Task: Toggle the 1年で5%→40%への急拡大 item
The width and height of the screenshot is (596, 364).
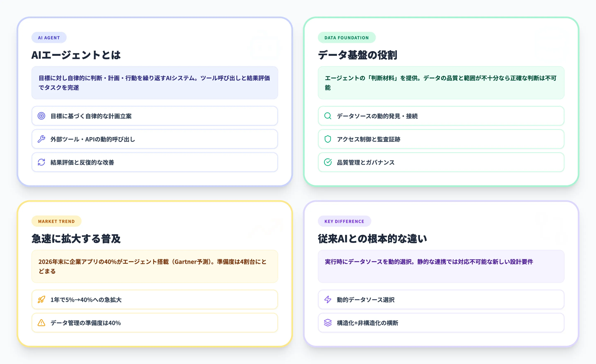Action: (x=155, y=300)
